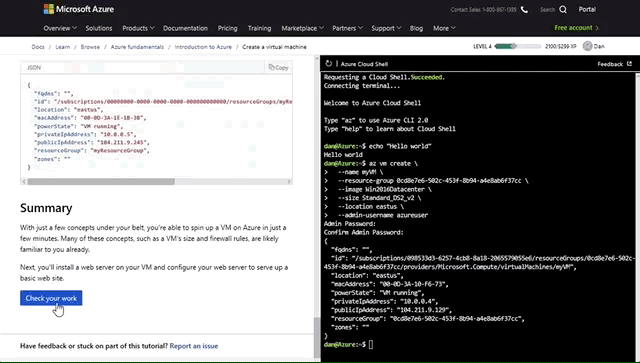Click the Feedback text in the Cloud Shell header
640x363 pixels.
click(x=610, y=64)
